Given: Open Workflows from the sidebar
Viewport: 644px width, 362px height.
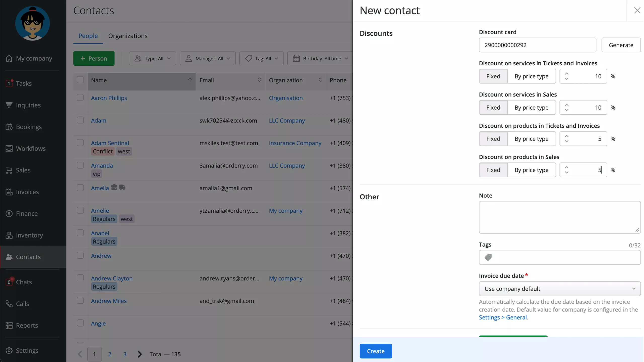Looking at the screenshot, I should 31,148.
